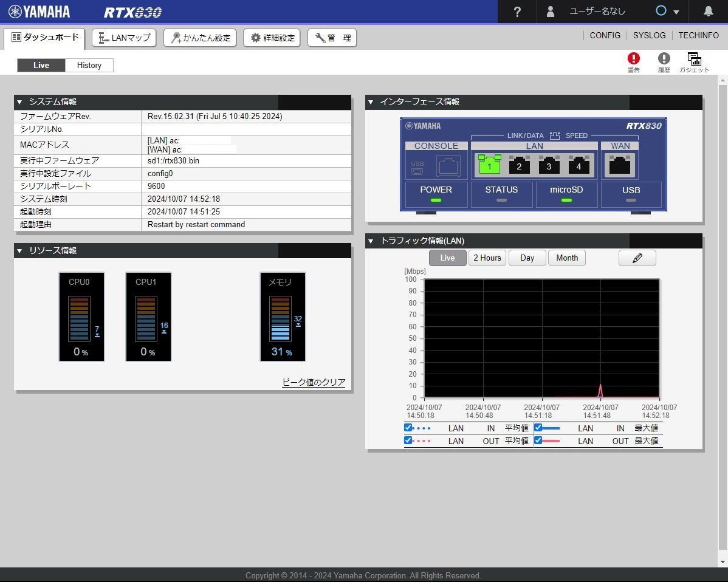This screenshot has width=728, height=582.
Task: Collapse the システム情報 panel
Action: [19, 102]
